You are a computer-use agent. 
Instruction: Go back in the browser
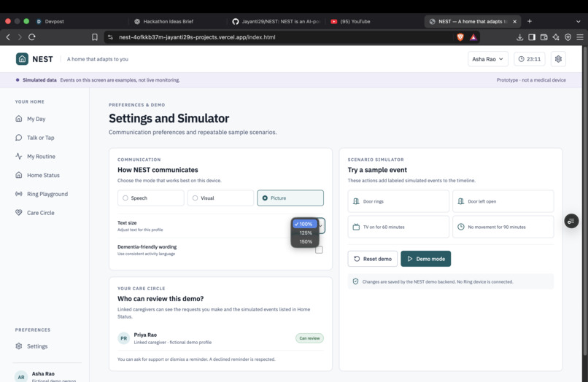pyautogui.click(x=8, y=37)
